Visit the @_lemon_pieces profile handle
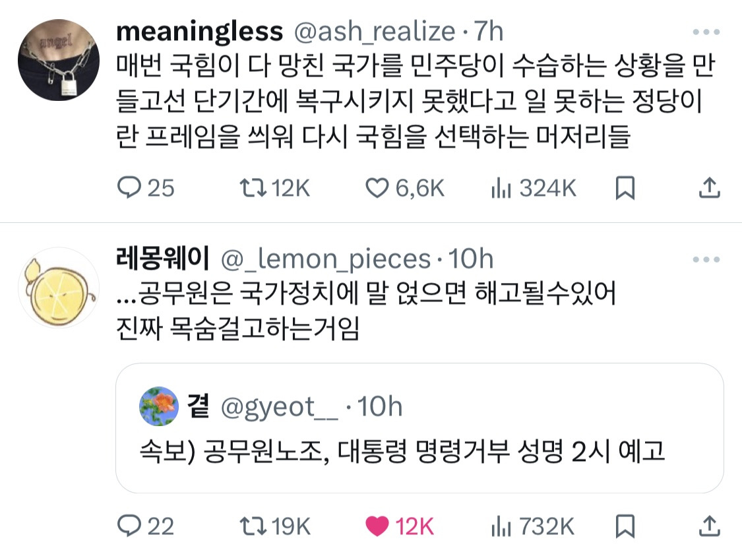 click(x=325, y=259)
